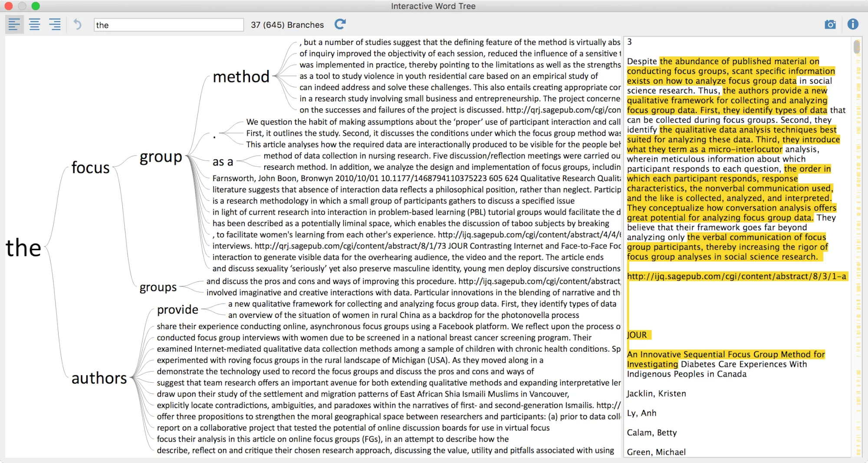The width and height of the screenshot is (868, 463).
Task: Click highlighted 'JOUR' text in document panel
Action: click(637, 335)
